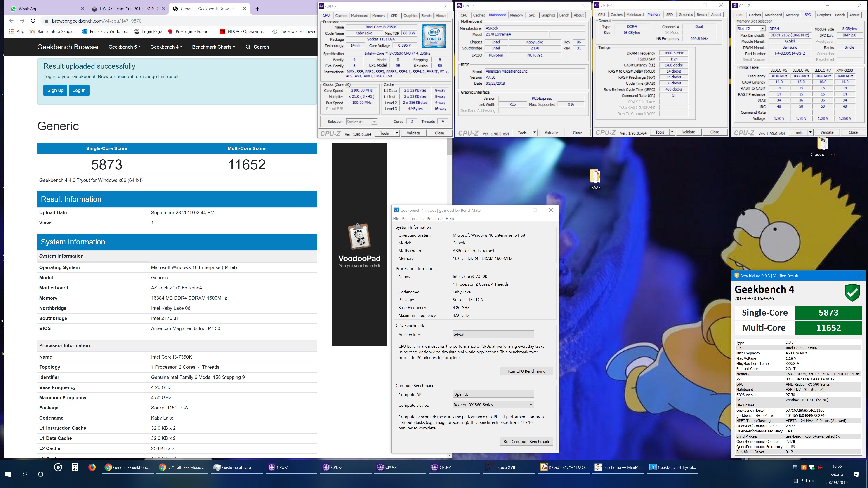Click the scrollbar down arrow
Viewport: 868px width, 488px height.
450,455
